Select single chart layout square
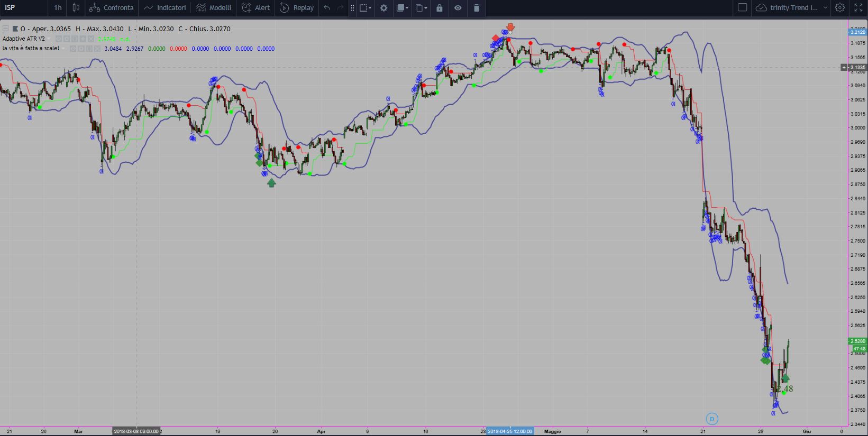 (x=742, y=7)
